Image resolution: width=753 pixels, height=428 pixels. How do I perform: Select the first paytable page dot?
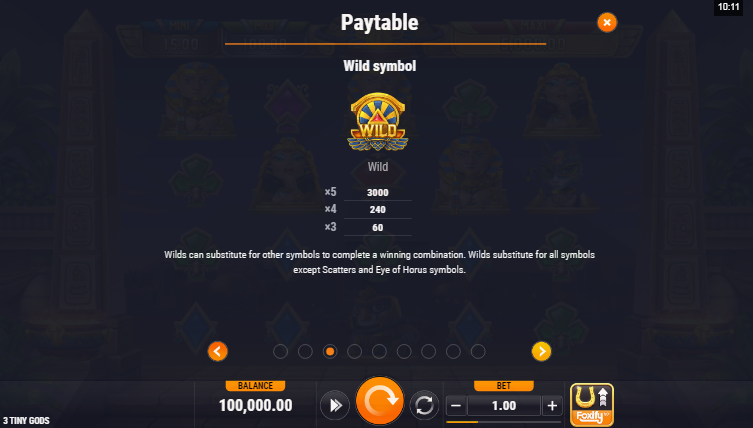pyautogui.click(x=280, y=352)
